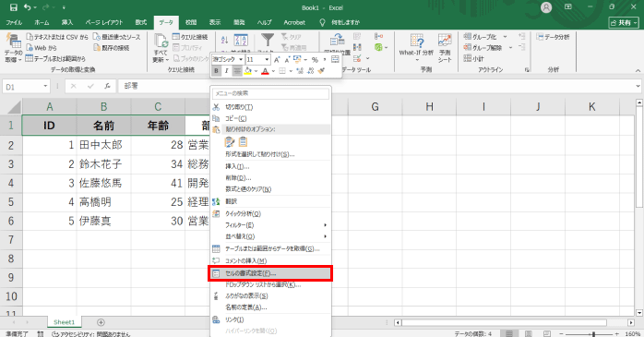
Task: Expand the グループ化 dropdown arrow
Action: click(x=506, y=37)
